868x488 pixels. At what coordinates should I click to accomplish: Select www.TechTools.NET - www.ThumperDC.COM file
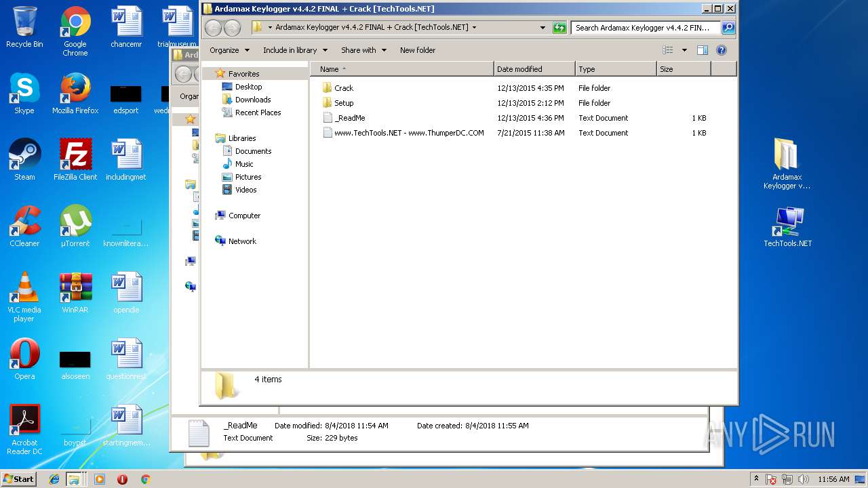point(403,133)
